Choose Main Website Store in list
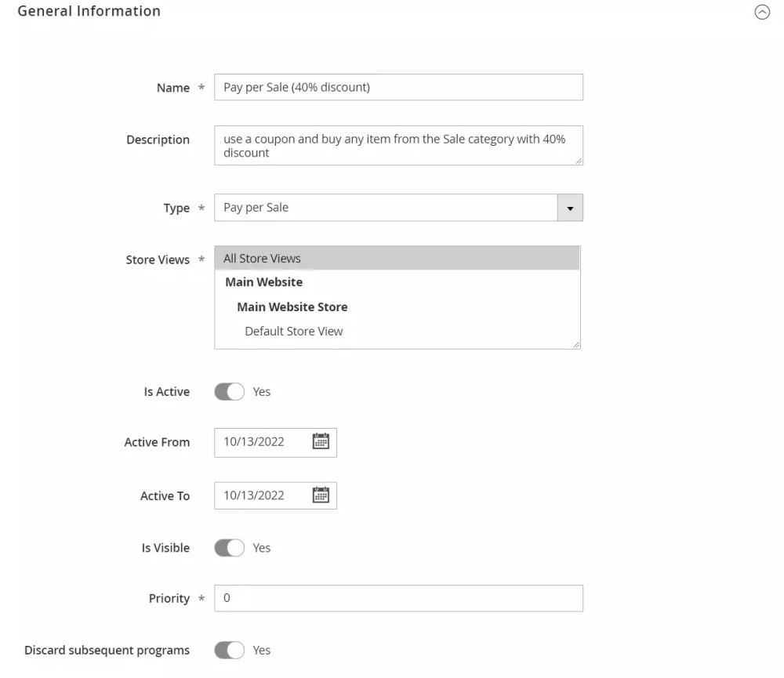The image size is (784, 678). 292,306
